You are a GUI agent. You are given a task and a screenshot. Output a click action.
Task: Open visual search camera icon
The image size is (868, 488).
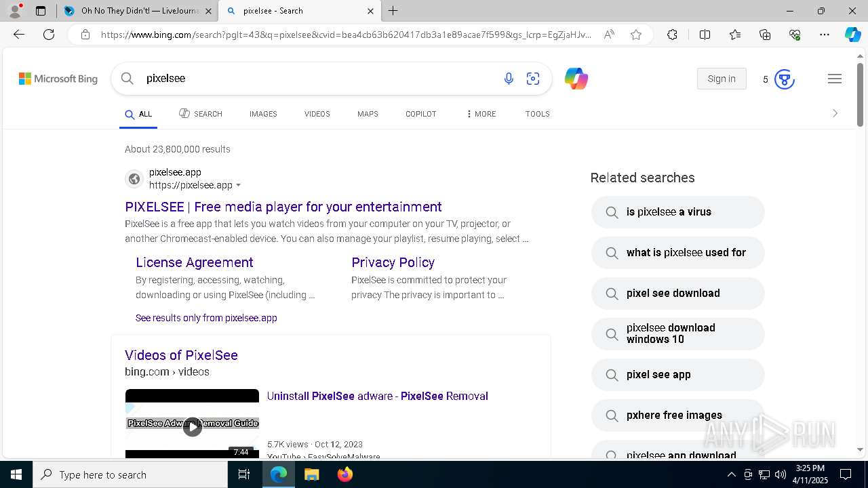click(x=533, y=79)
